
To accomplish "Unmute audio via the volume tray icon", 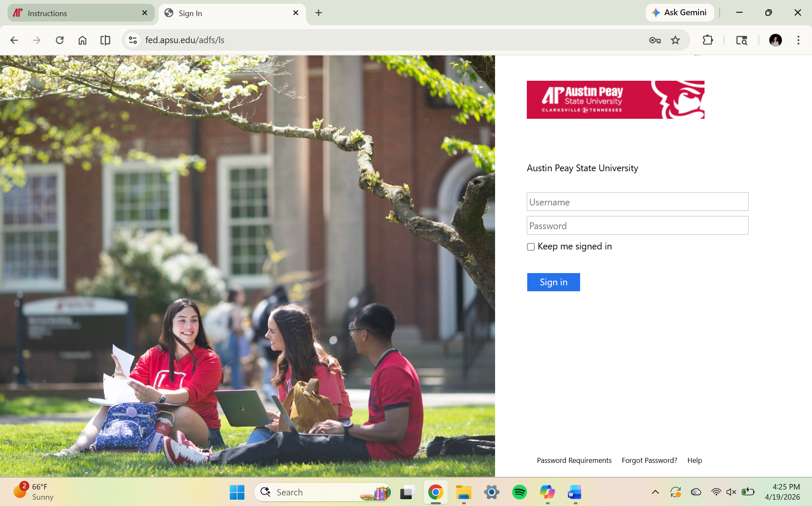I will tap(731, 492).
